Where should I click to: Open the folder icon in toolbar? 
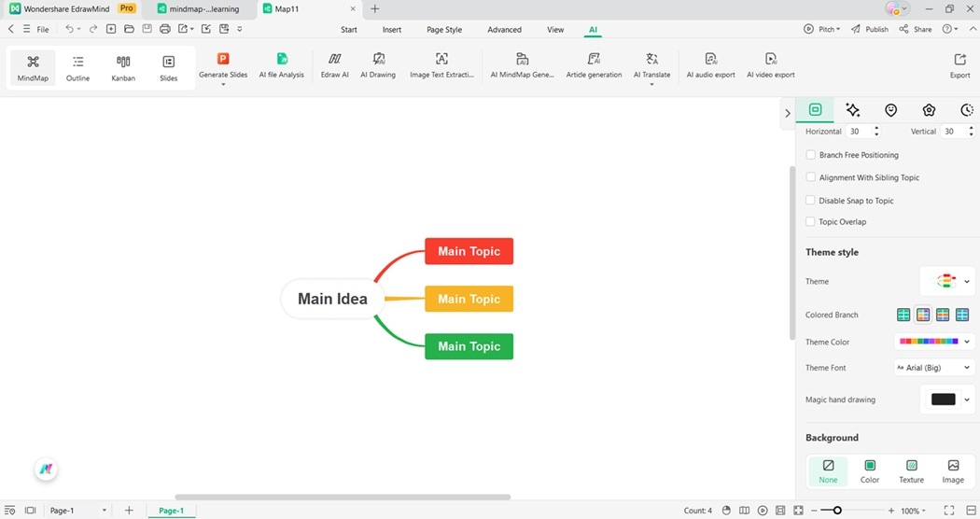pyautogui.click(x=129, y=29)
